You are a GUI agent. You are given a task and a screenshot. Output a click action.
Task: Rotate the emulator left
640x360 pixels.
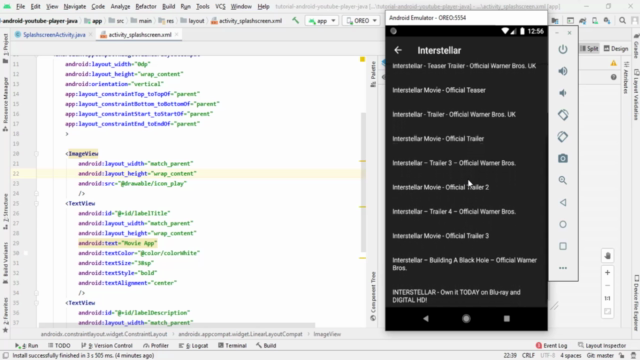point(563,115)
